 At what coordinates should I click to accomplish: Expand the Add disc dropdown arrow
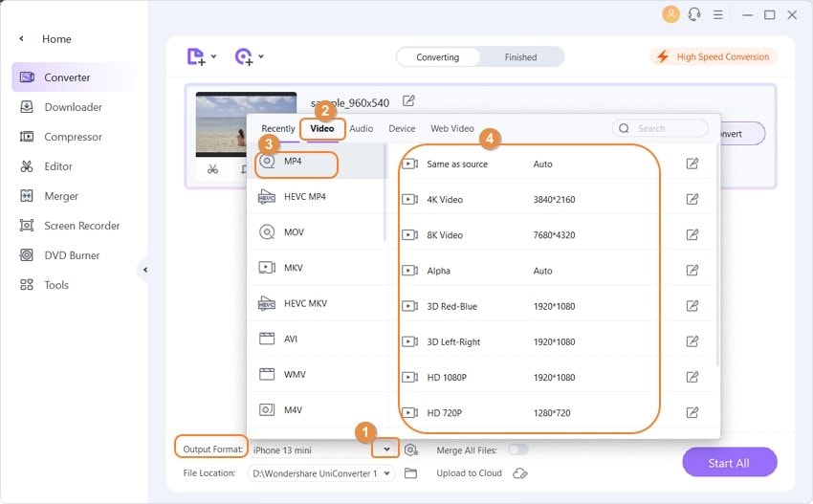261,56
